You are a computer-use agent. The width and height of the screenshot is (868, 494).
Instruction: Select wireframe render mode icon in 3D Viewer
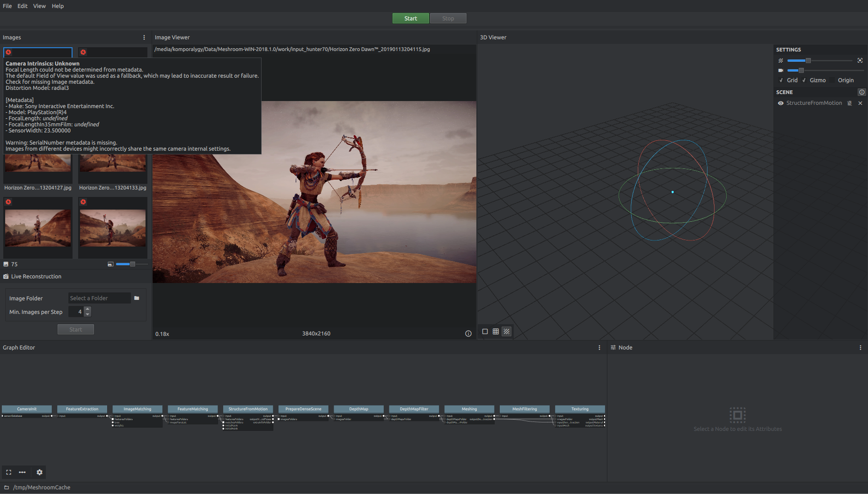(x=496, y=332)
